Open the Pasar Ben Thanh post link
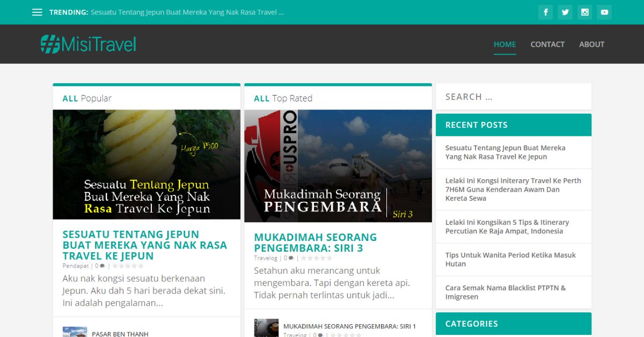Image resolution: width=644 pixels, height=337 pixels. click(x=120, y=334)
